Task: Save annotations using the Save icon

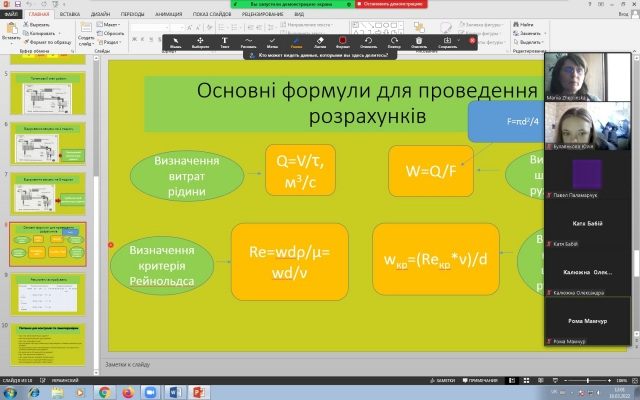Action: point(447,41)
